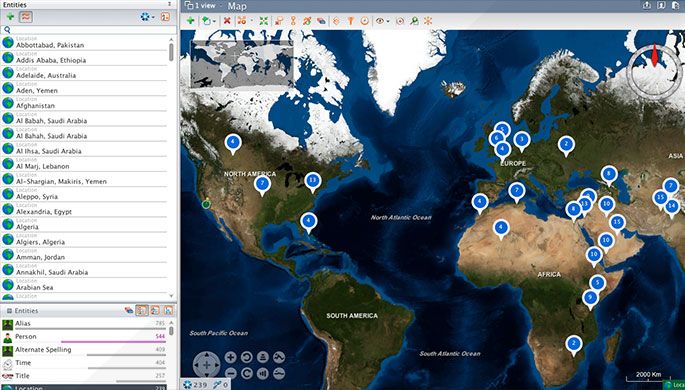Click the red X delete icon

[x=227, y=21]
